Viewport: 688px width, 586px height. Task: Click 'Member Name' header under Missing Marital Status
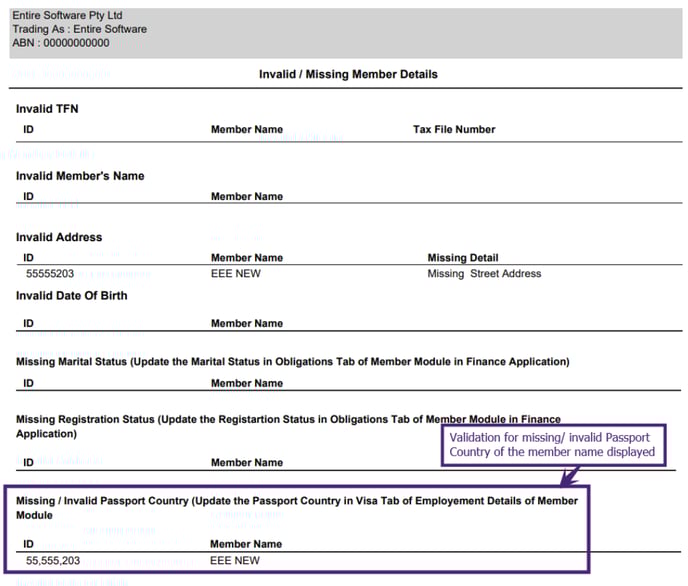coord(247,383)
